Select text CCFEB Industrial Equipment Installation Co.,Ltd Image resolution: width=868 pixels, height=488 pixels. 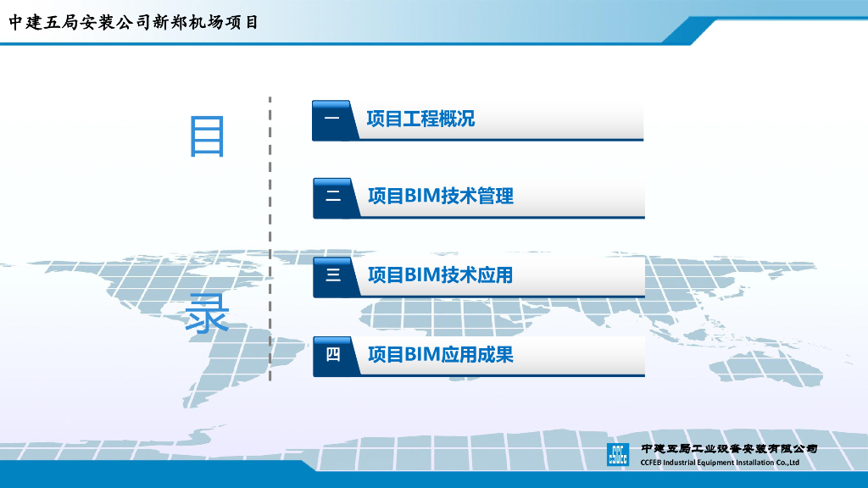point(720,463)
